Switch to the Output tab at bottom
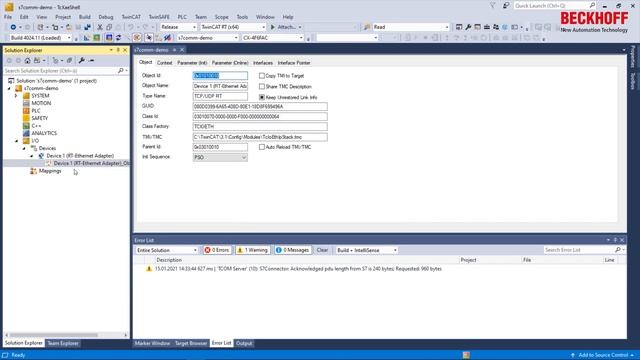 244,343
